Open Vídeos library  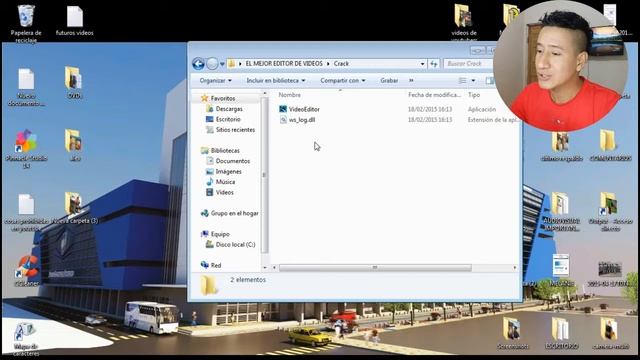224,192
